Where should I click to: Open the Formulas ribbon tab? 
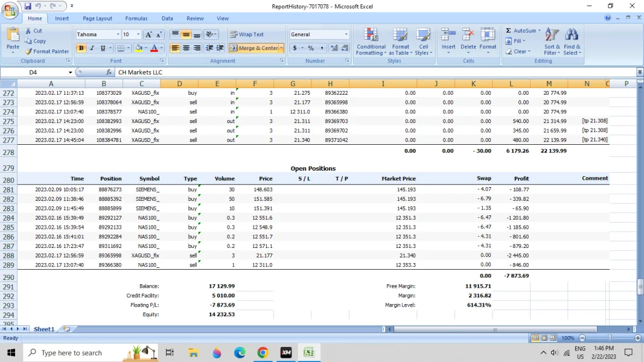click(136, 19)
